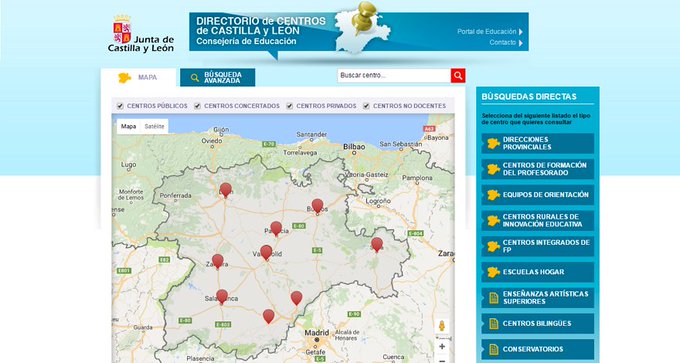
Task: Zoom in the map with plus button
Action: pos(442,347)
